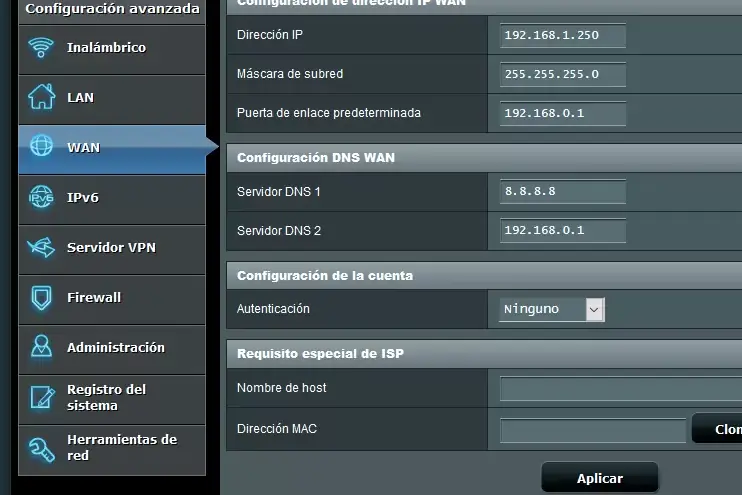Go to the LAN settings page
Viewport: 742px width, 495px height.
click(x=112, y=100)
